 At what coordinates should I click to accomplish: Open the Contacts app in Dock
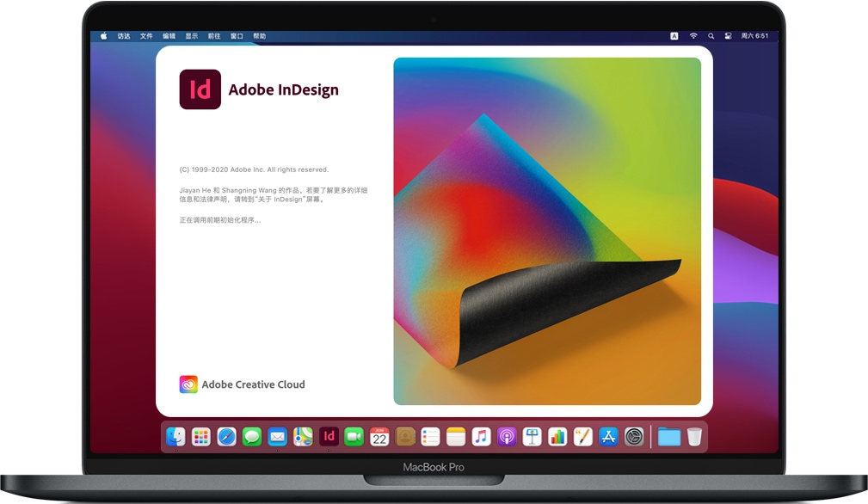(x=404, y=437)
